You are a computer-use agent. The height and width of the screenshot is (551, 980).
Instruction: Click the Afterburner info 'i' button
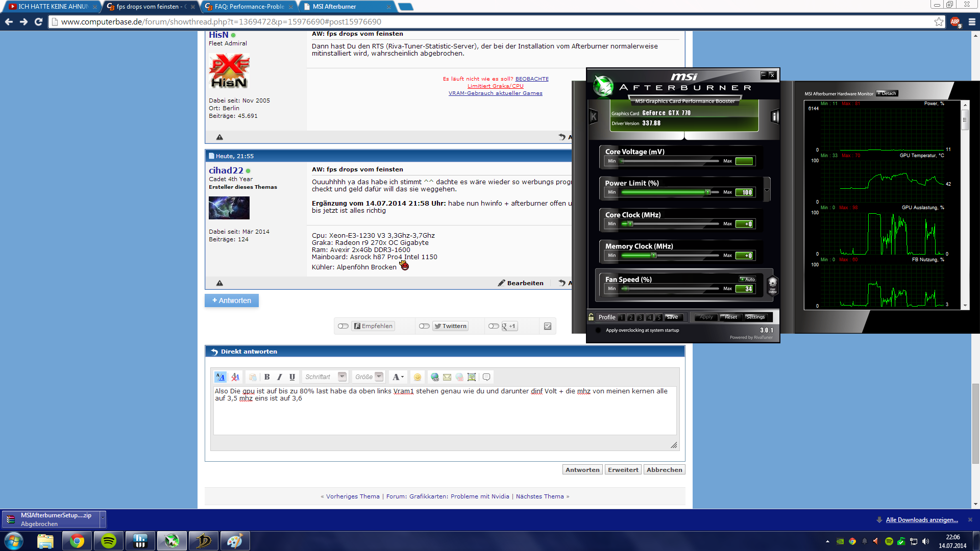click(774, 117)
